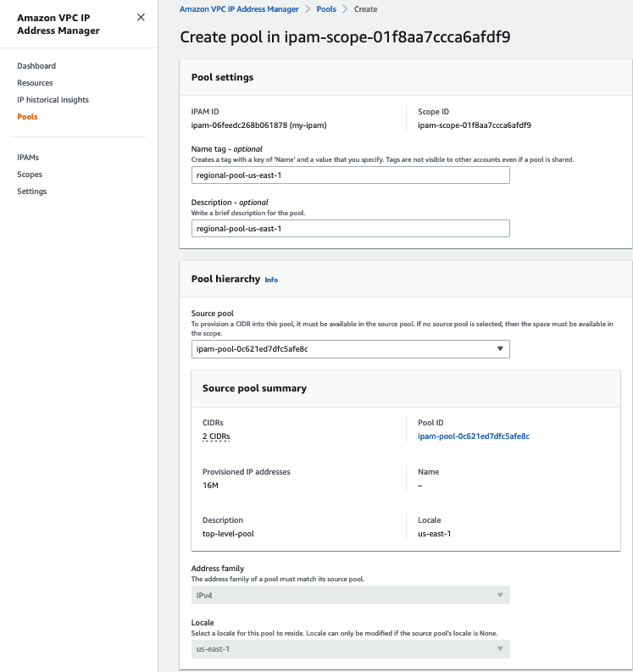Open the Dashboard page
Image resolution: width=633 pixels, height=672 pixels.
pos(36,66)
